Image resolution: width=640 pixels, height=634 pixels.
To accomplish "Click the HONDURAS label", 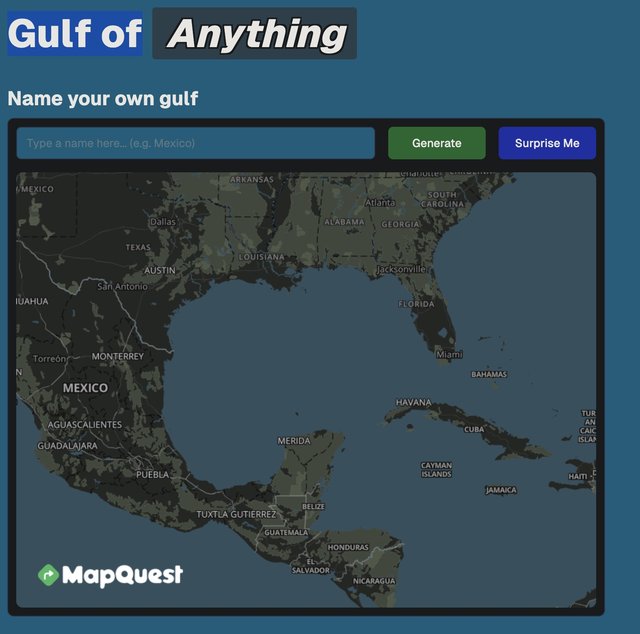I will click(348, 547).
